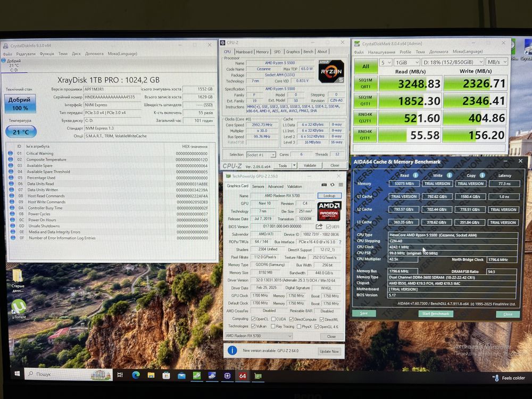Open GPU-Z card selector AMD Radeon RX 5700

[x=259, y=336]
